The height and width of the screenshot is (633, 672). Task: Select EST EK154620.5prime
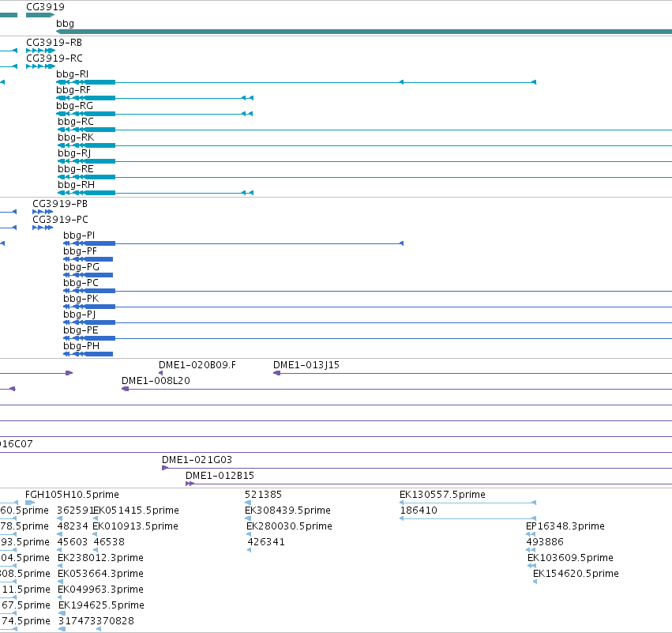tap(576, 574)
